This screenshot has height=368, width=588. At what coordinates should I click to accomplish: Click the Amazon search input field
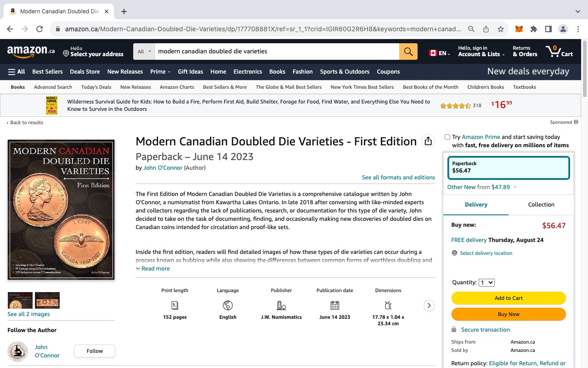tap(277, 52)
